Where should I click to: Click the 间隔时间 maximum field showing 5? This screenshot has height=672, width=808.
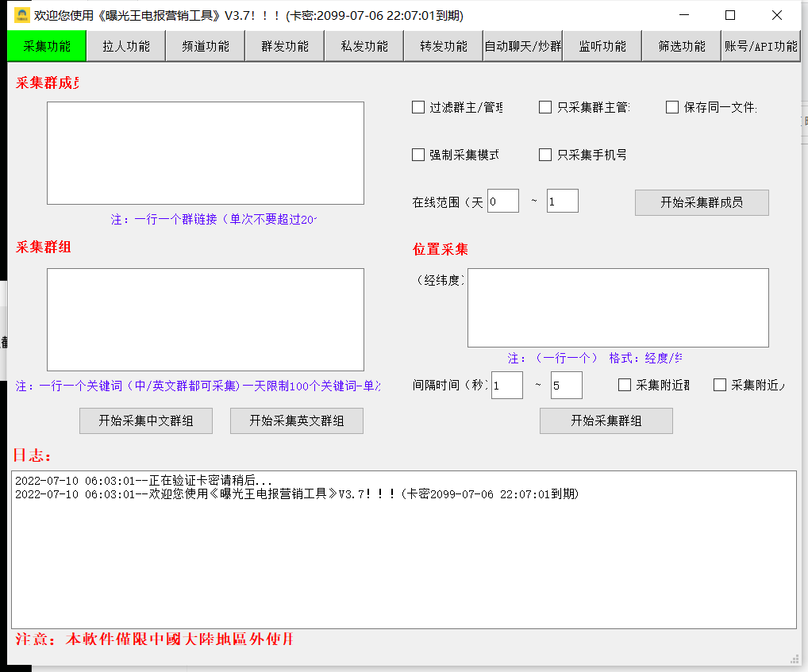click(566, 386)
